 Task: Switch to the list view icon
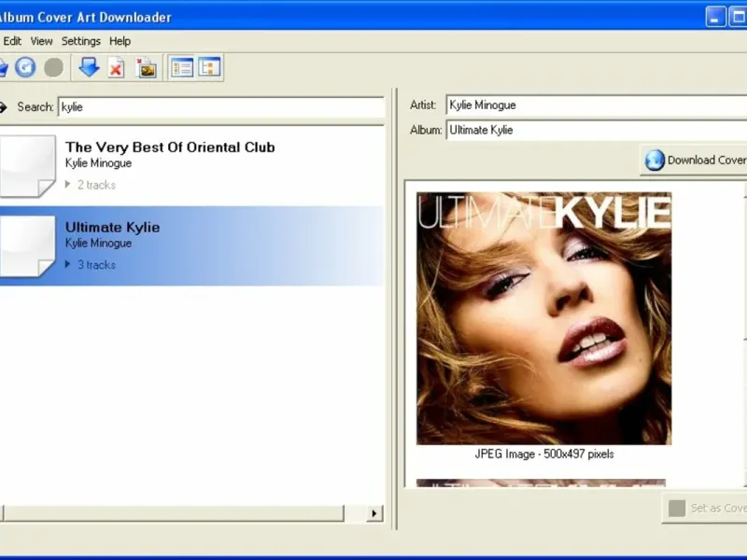click(182, 67)
